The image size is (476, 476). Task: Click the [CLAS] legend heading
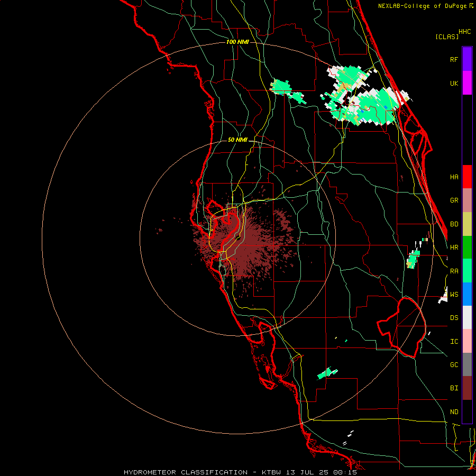(447, 36)
